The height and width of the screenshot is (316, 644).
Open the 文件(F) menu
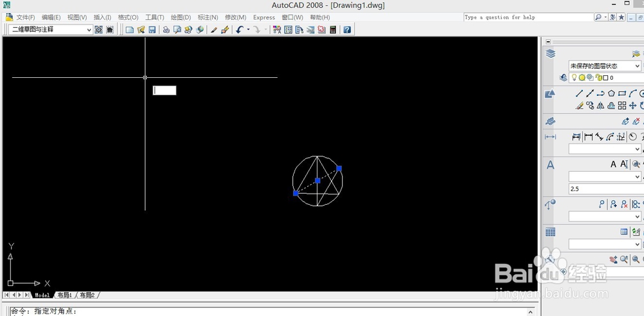point(26,17)
